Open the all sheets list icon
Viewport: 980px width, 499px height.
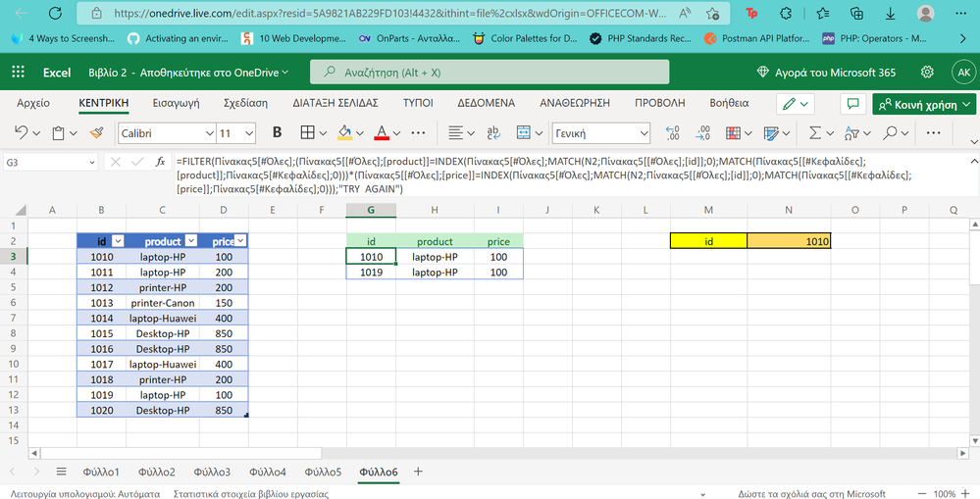[61, 472]
